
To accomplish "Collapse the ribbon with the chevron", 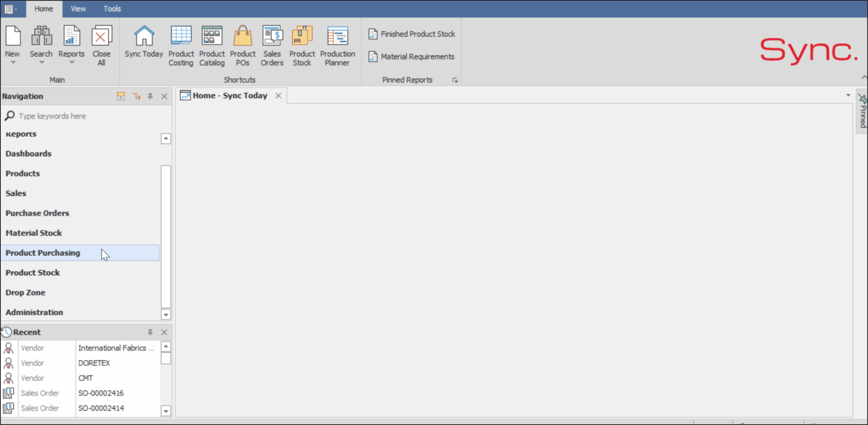I will pos(864,78).
